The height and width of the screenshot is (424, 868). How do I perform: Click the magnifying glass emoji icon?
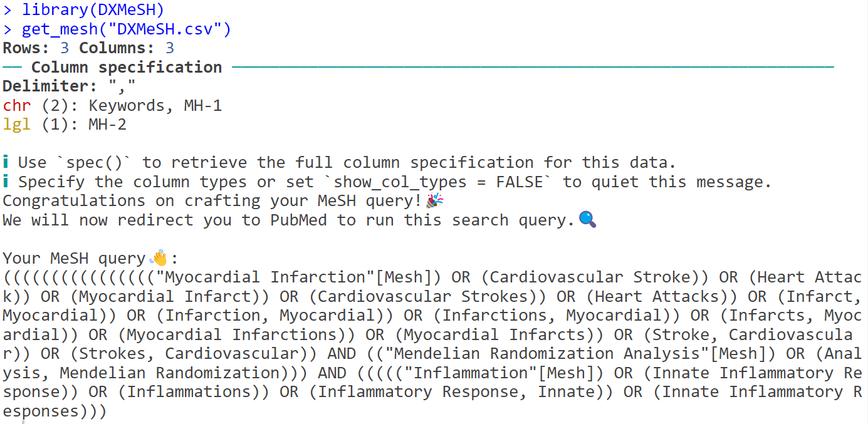[x=587, y=220]
